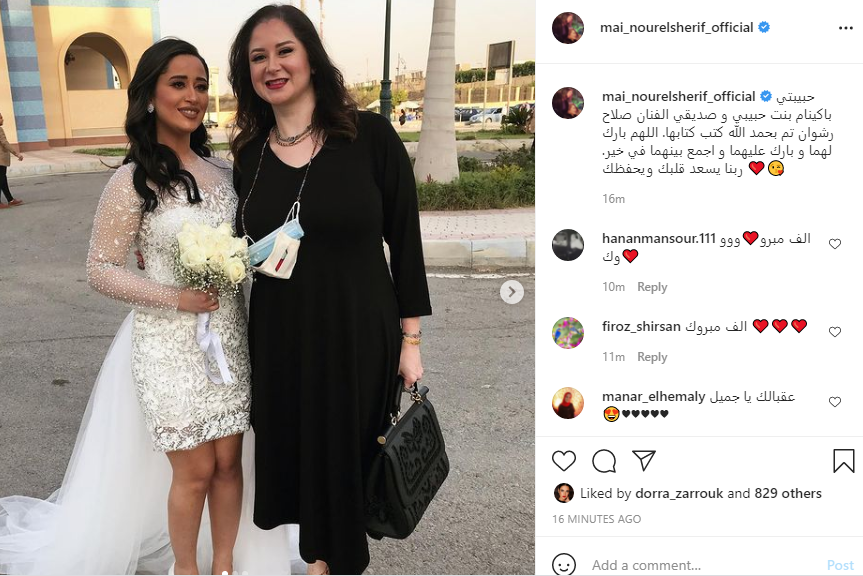
Task: Save the post with the bookmark icon
Action: click(843, 461)
